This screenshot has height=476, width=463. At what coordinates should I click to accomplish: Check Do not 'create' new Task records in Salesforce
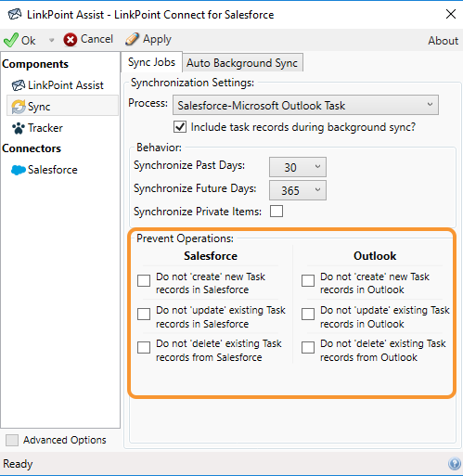pos(144,280)
